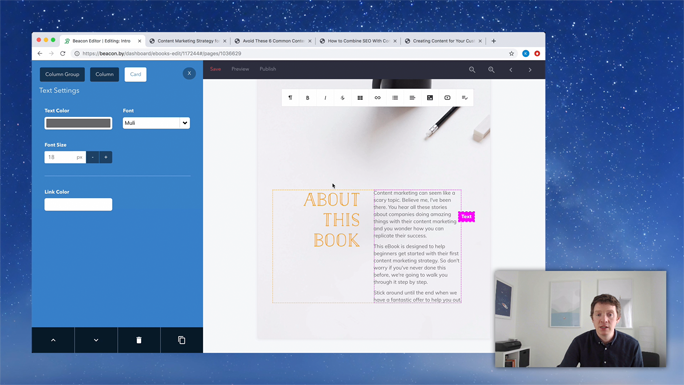Click paragraph starting 'Stick around until the end'
This screenshot has height=385, width=684.
[x=417, y=296]
